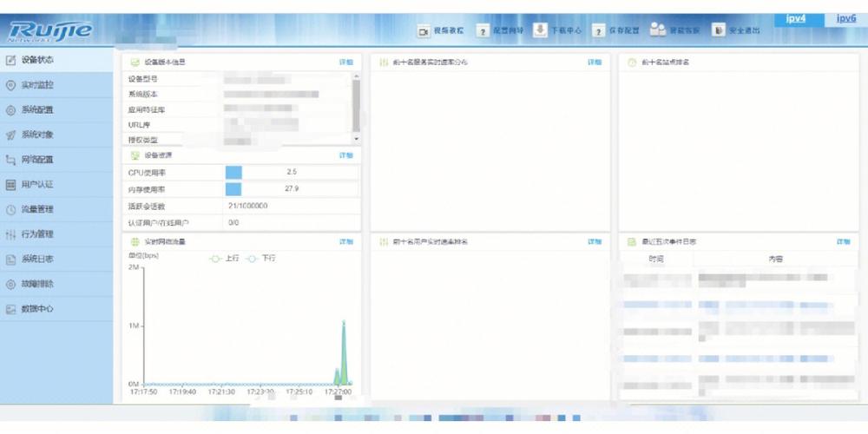
Task: Click the 应用特征库 row label
Action: (147, 109)
